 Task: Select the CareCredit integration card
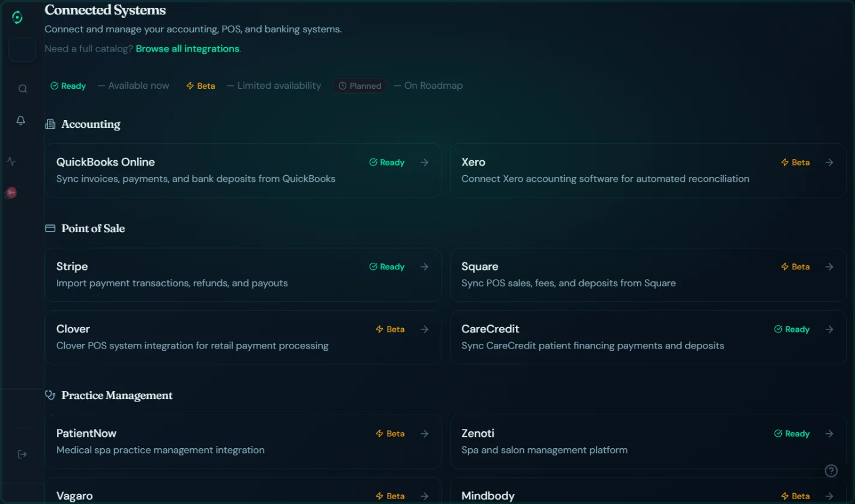(x=648, y=337)
